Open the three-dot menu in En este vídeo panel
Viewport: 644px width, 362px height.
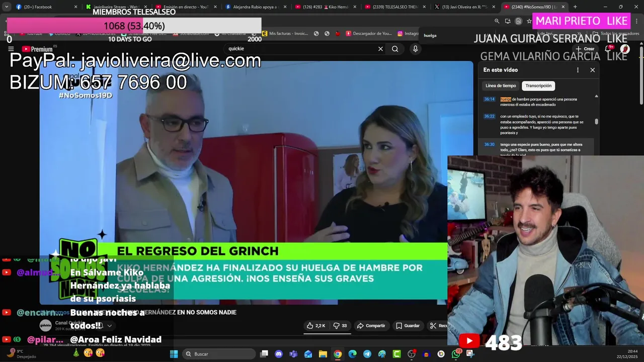578,70
